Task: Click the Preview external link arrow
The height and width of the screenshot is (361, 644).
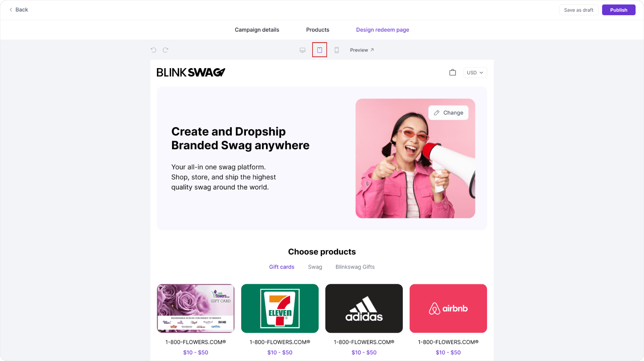Action: 372,50
